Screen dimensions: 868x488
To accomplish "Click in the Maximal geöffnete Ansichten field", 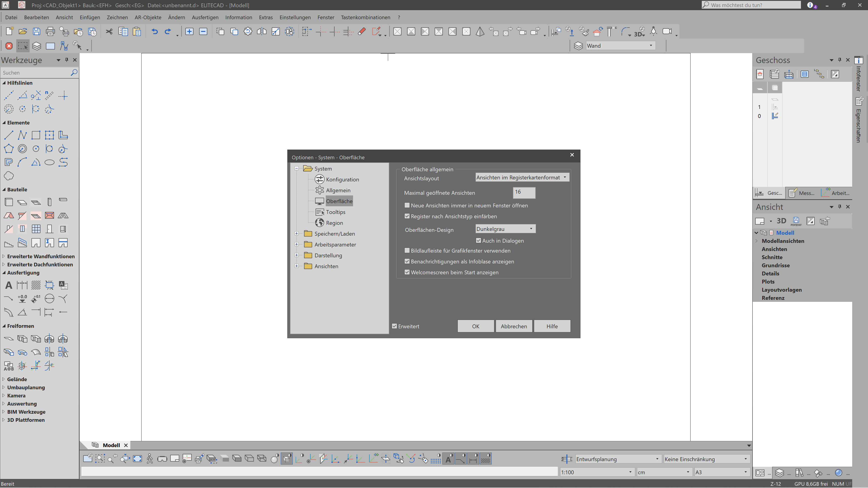I will click(x=524, y=193).
